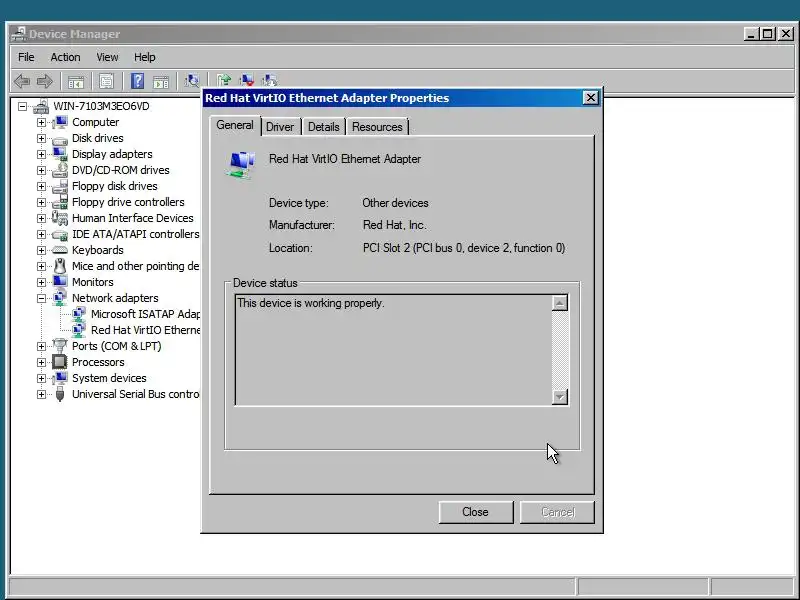The height and width of the screenshot is (600, 800).
Task: Minimize the Device Manager window
Action: (751, 34)
